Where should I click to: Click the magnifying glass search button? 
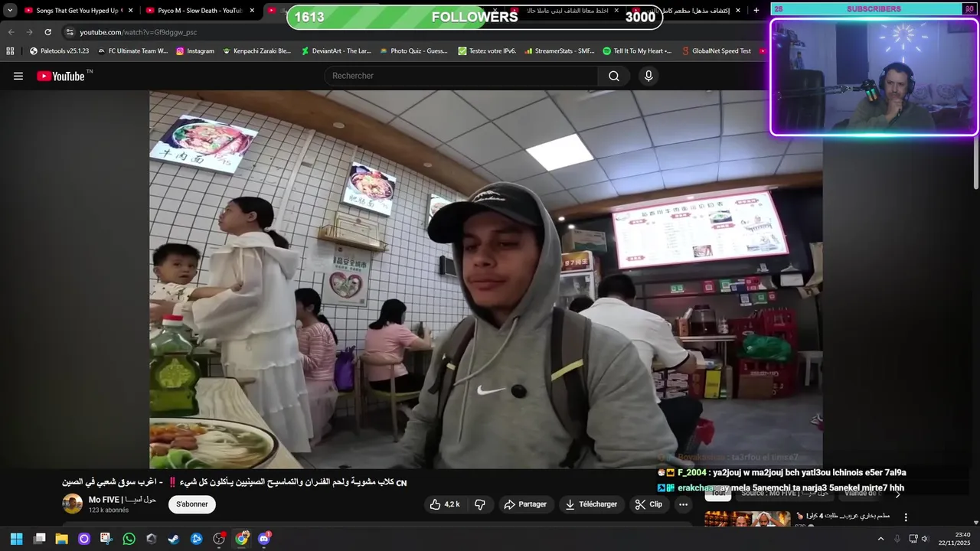click(x=614, y=76)
